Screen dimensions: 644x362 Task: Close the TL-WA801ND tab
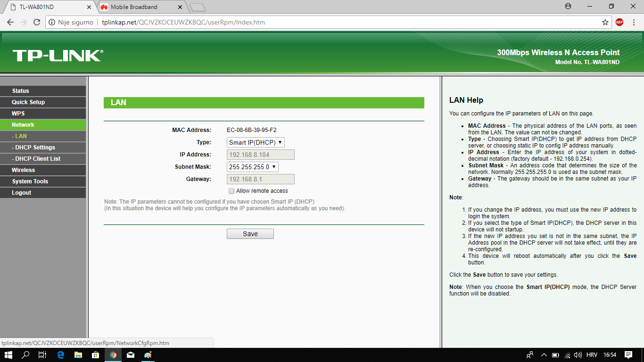pos(90,7)
